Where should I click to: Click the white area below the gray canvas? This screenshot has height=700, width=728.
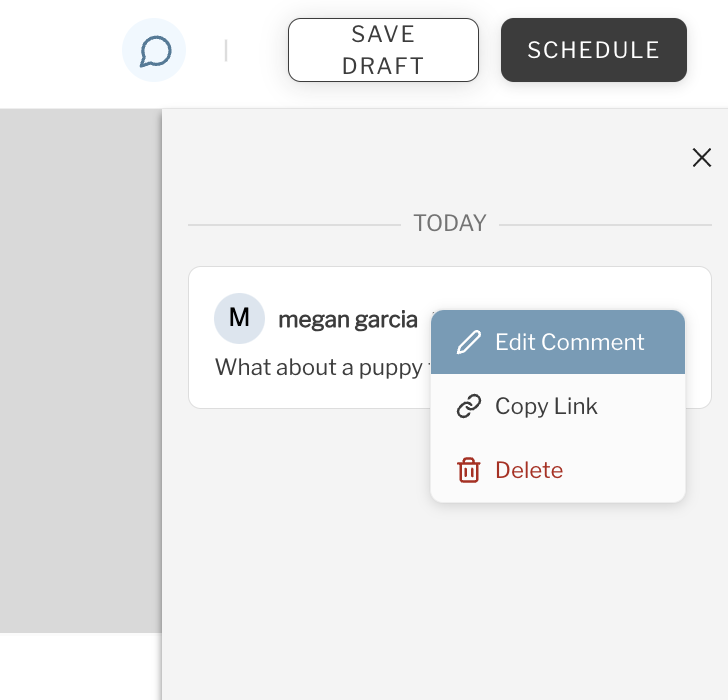(80, 666)
